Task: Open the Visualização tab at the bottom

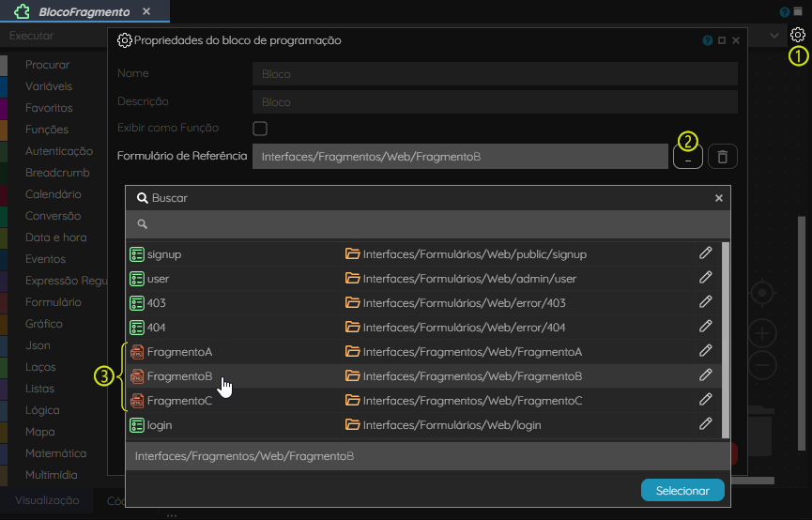Action: (x=47, y=500)
